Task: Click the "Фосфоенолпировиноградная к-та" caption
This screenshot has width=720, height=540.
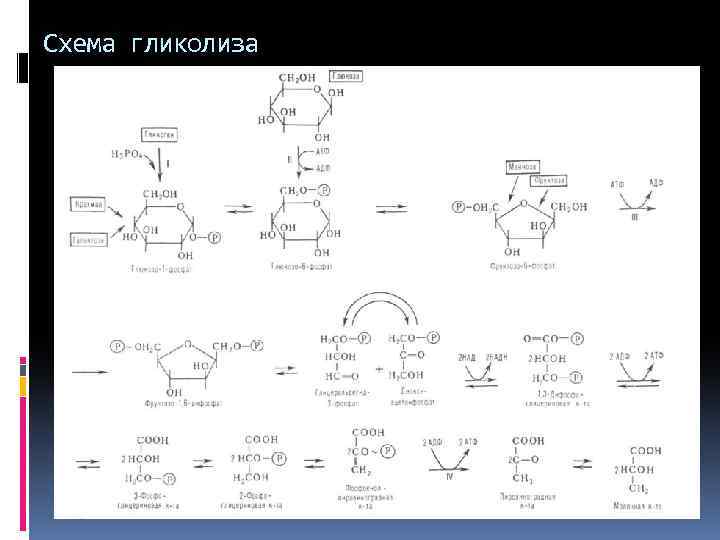Action: point(365,497)
